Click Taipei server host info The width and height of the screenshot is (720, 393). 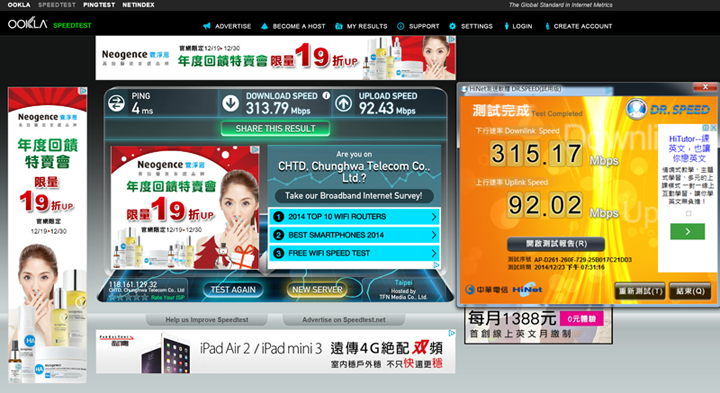(x=403, y=290)
